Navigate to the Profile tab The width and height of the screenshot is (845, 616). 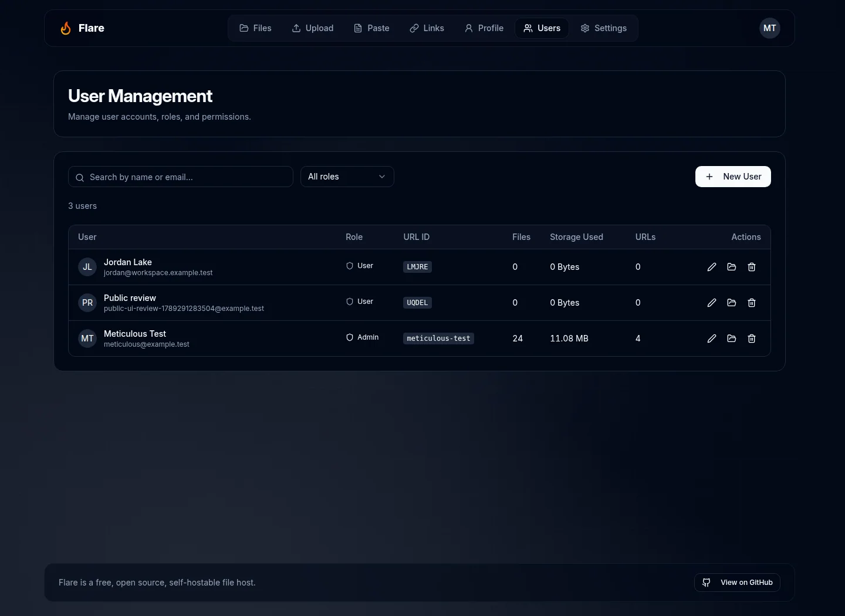(x=484, y=28)
